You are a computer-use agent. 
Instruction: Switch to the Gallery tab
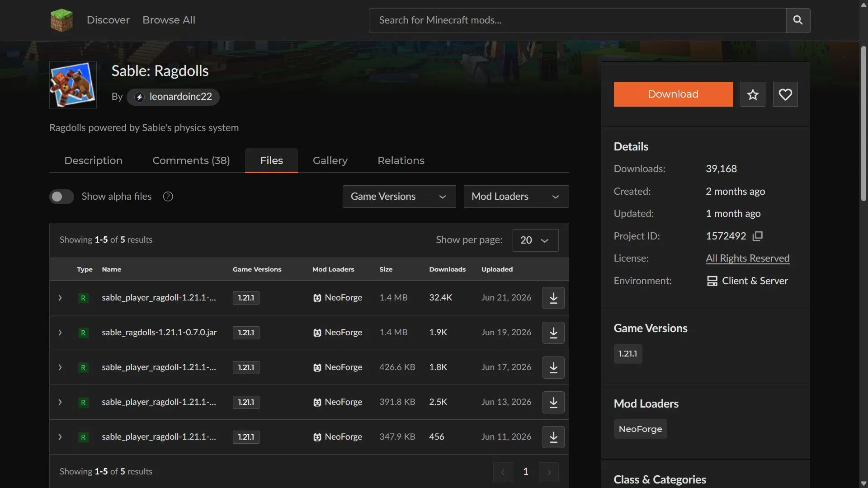(330, 160)
